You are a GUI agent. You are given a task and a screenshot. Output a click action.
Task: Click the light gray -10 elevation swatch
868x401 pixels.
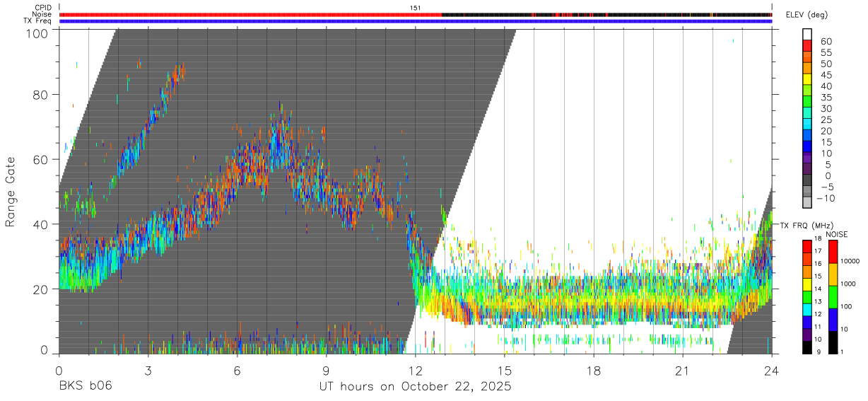[x=807, y=202]
